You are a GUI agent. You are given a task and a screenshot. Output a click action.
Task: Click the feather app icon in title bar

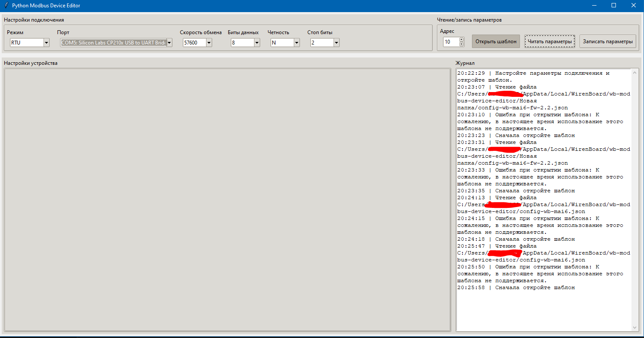pos(6,6)
